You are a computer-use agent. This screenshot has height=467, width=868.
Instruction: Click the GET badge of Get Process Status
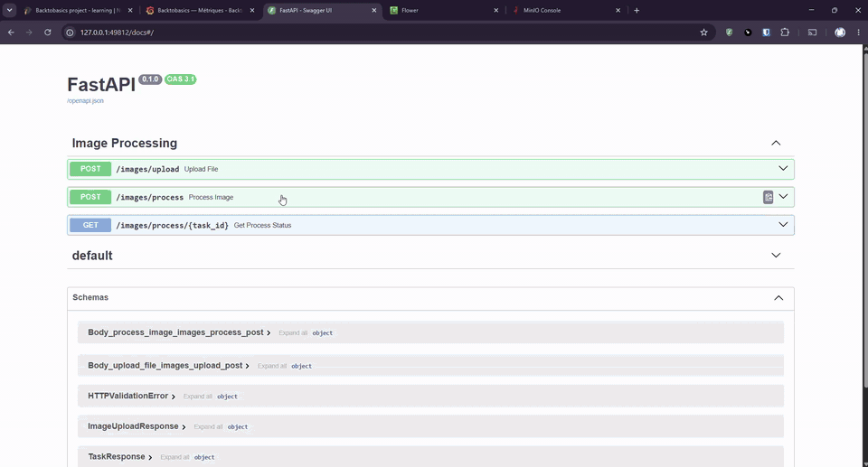click(x=90, y=225)
